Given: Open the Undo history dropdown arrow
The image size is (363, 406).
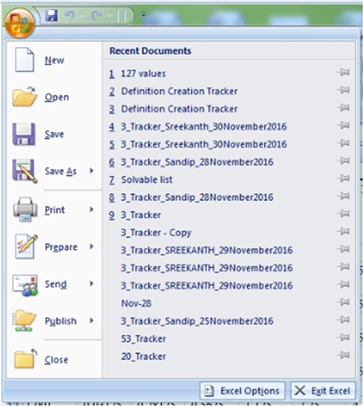Looking at the screenshot, I should coord(82,16).
